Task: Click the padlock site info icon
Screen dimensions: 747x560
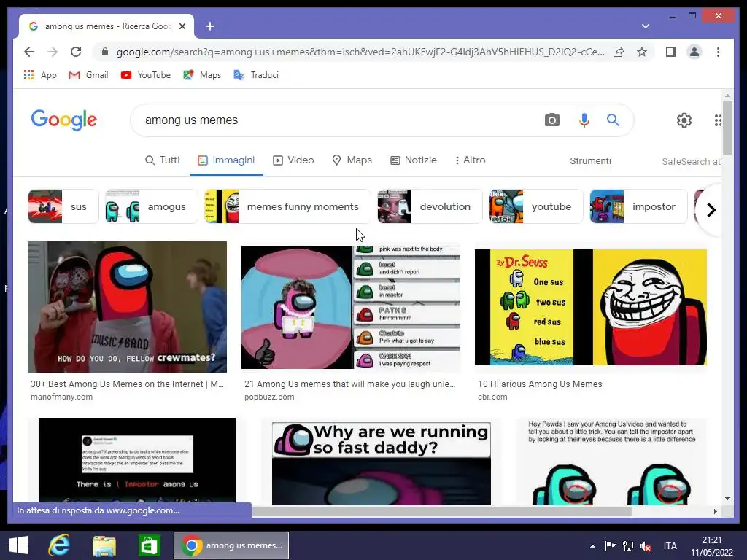Action: tap(105, 52)
